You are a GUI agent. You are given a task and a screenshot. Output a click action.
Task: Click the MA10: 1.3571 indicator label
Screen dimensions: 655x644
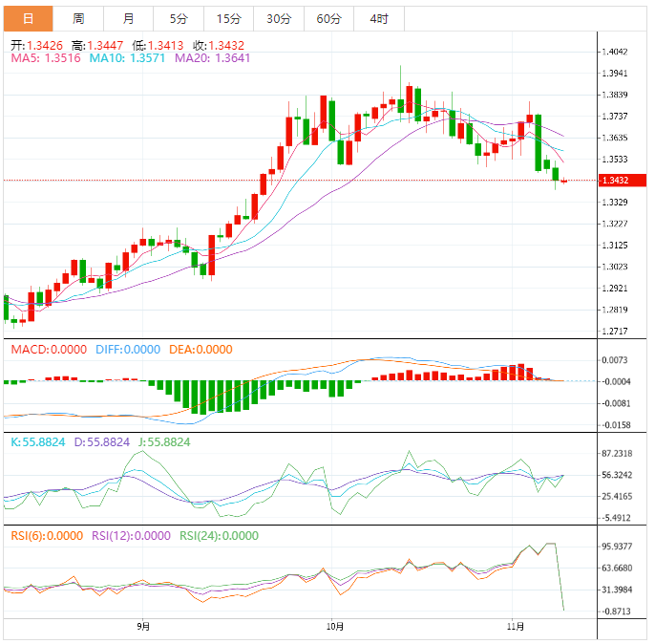pos(127,58)
